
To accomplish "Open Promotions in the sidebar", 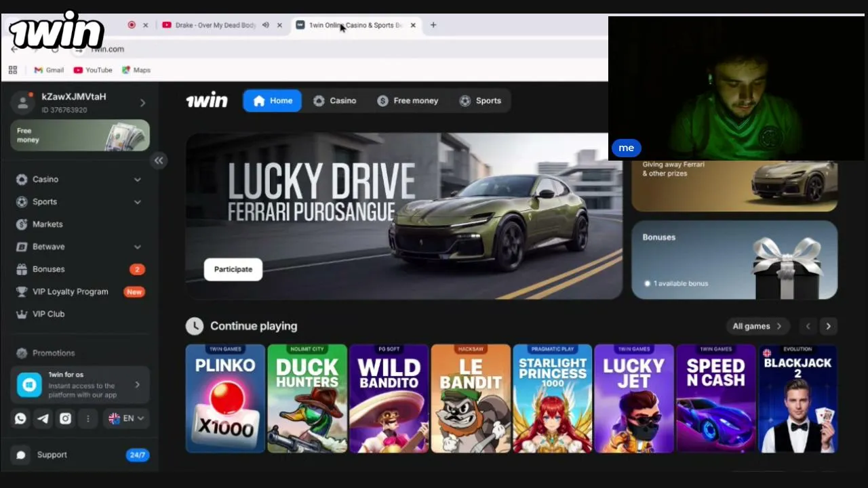I will (x=53, y=353).
